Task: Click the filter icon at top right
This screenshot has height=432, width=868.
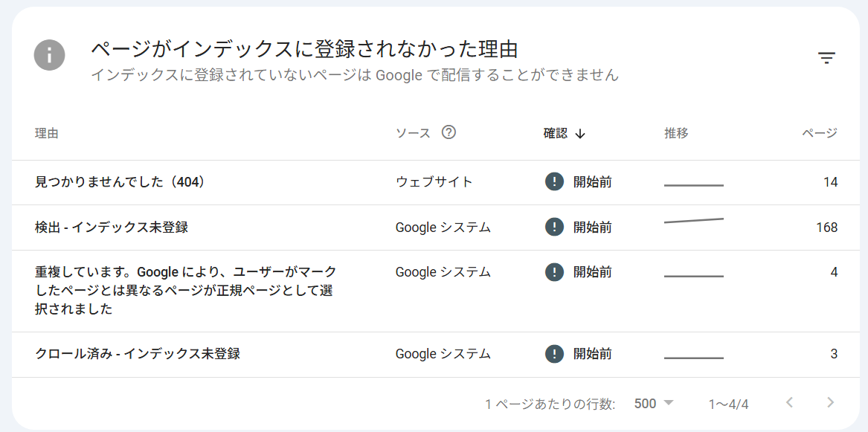Action: point(826,58)
